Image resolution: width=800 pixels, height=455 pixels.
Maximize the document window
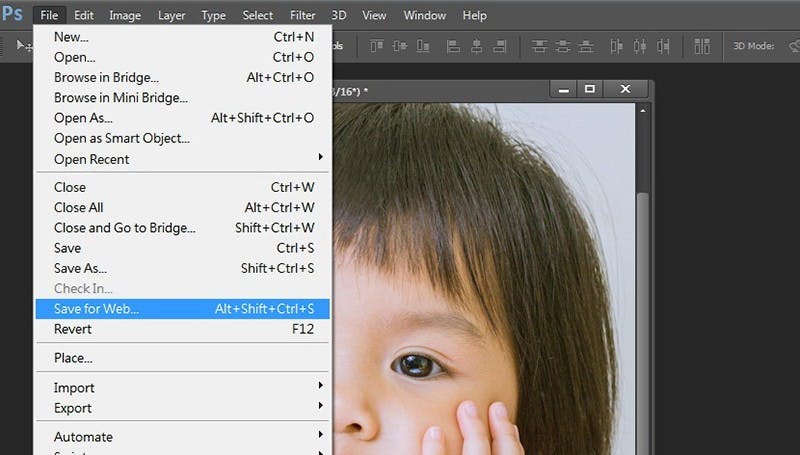point(590,90)
